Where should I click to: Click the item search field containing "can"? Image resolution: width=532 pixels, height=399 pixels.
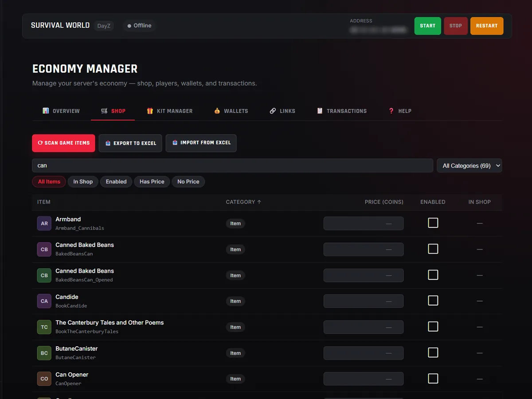tap(233, 165)
